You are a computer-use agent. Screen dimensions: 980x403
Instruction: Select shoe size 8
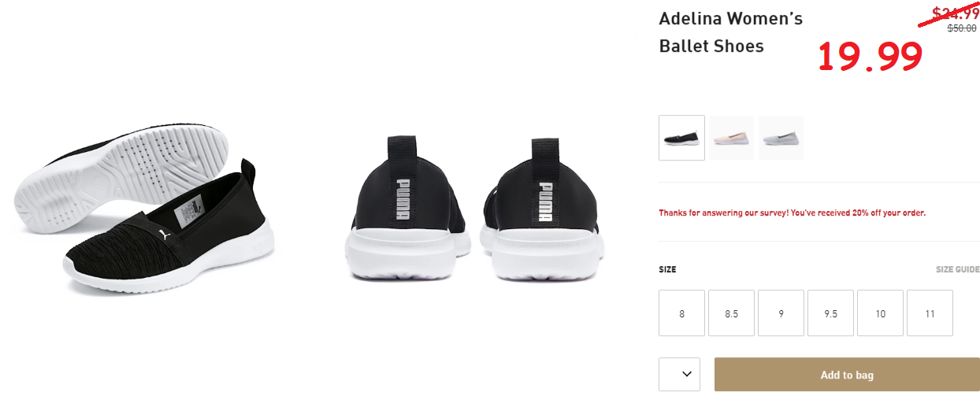click(681, 313)
